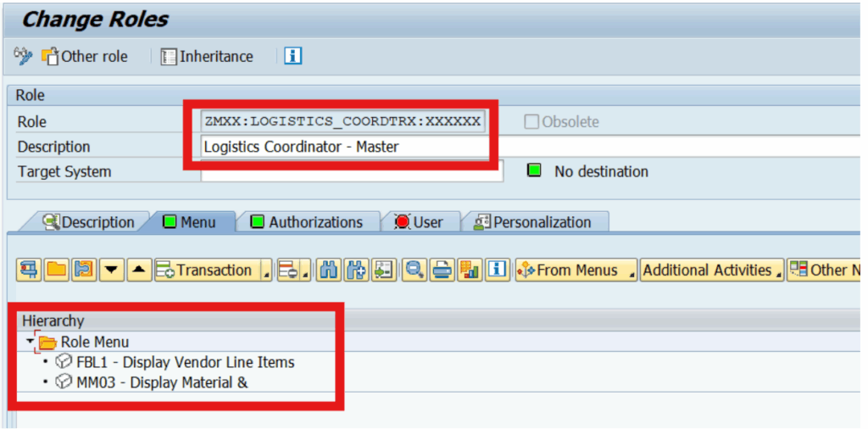The width and height of the screenshot is (868, 429).
Task: Click into the Target System input field
Action: click(x=352, y=171)
